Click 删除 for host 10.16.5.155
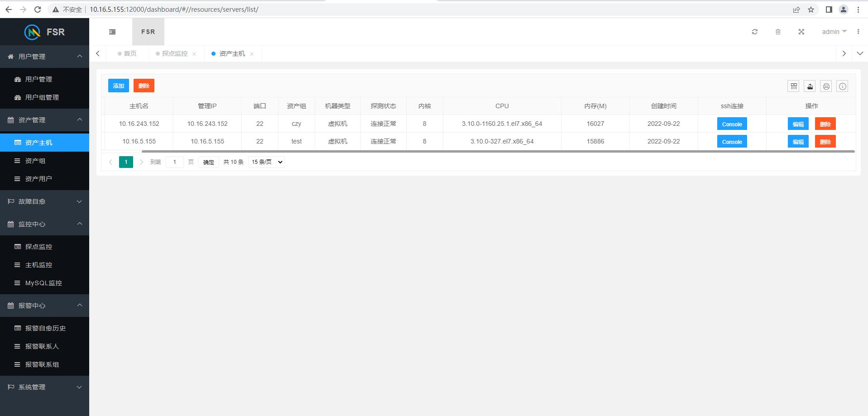 [x=825, y=142]
